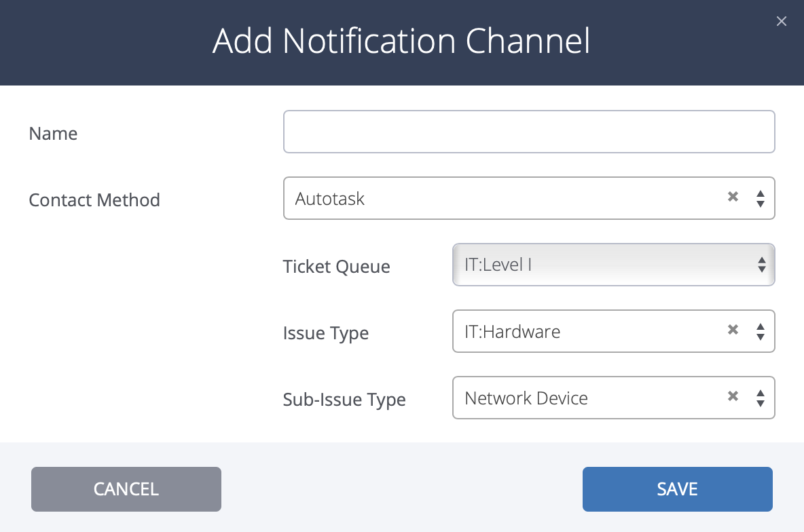
Task: Click the Sub-Issue Type stepper arrows
Action: (x=761, y=398)
